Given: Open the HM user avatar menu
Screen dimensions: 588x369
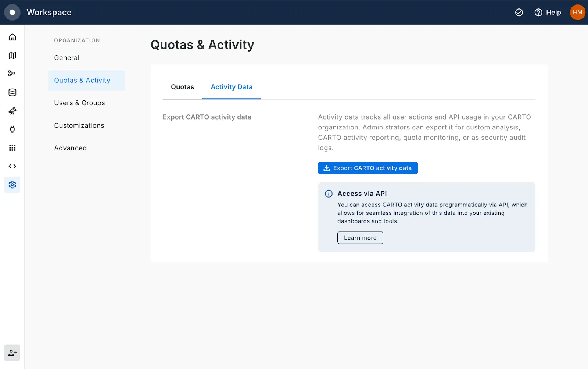Looking at the screenshot, I should click(577, 12).
